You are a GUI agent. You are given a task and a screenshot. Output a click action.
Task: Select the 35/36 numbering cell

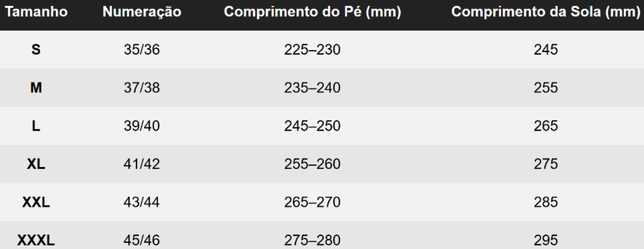tap(142, 50)
